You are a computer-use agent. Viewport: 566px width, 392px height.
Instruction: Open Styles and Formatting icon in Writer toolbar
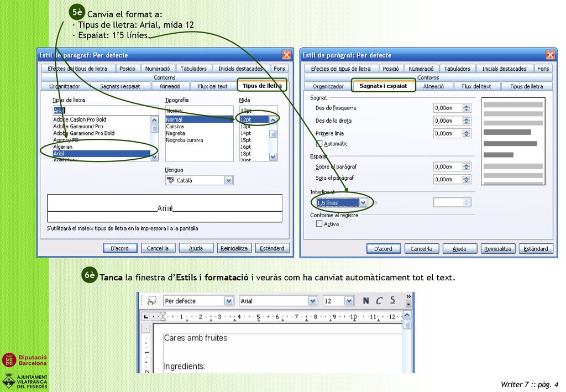(151, 301)
